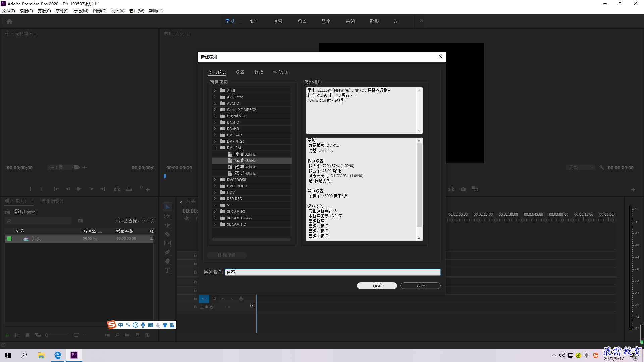The height and width of the screenshot is (362, 644).
Task: Open the VR 视频 tab
Action: click(x=280, y=72)
